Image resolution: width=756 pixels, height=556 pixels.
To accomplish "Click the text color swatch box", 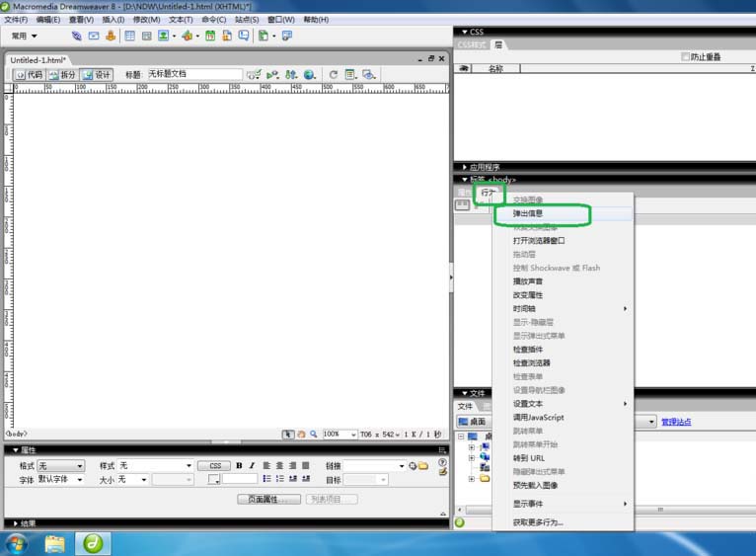I will (x=214, y=480).
